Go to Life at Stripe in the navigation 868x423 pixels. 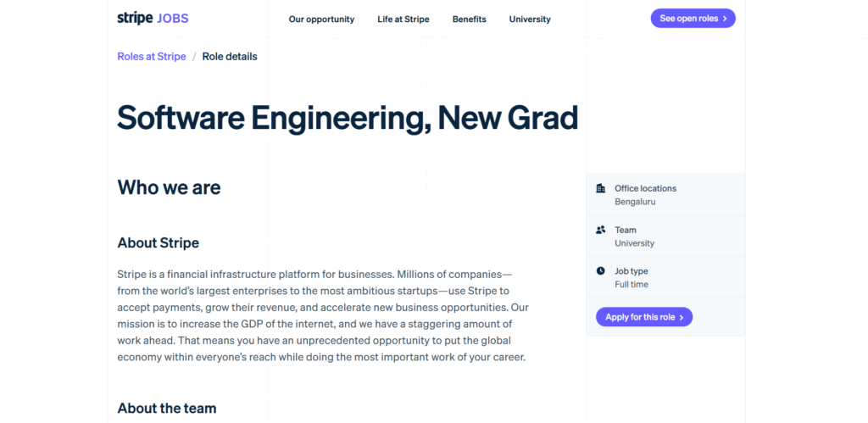tap(403, 19)
